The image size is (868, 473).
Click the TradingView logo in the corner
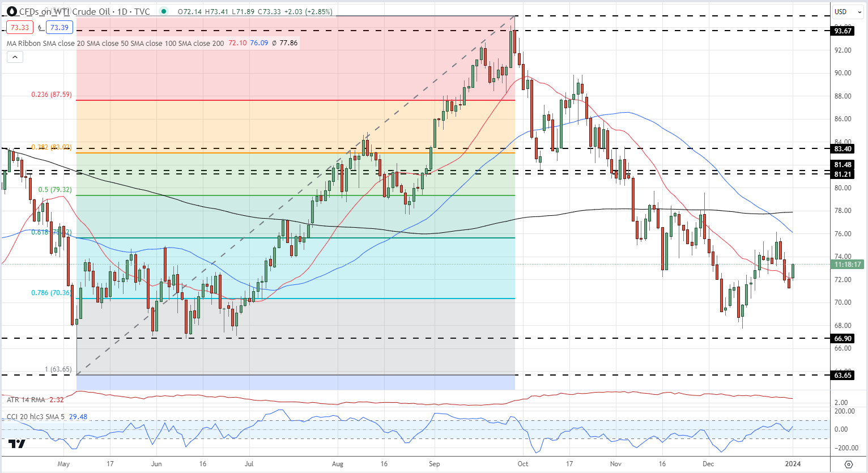[x=17, y=444]
